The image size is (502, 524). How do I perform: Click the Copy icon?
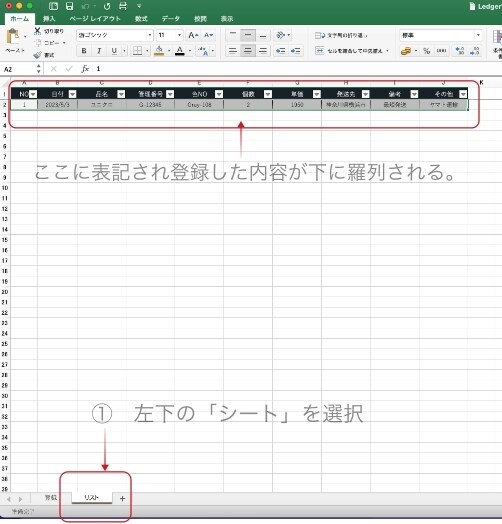pos(38,43)
